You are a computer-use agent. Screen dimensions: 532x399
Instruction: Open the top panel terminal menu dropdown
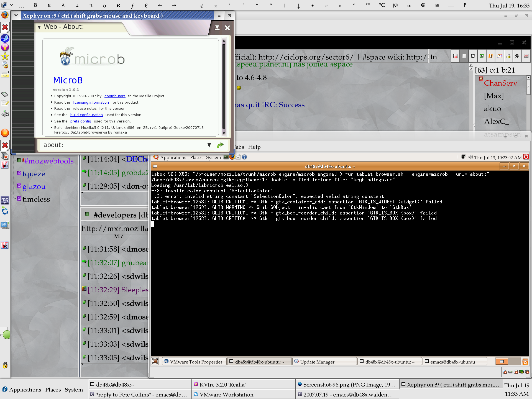pyautogui.click(x=11, y=5)
